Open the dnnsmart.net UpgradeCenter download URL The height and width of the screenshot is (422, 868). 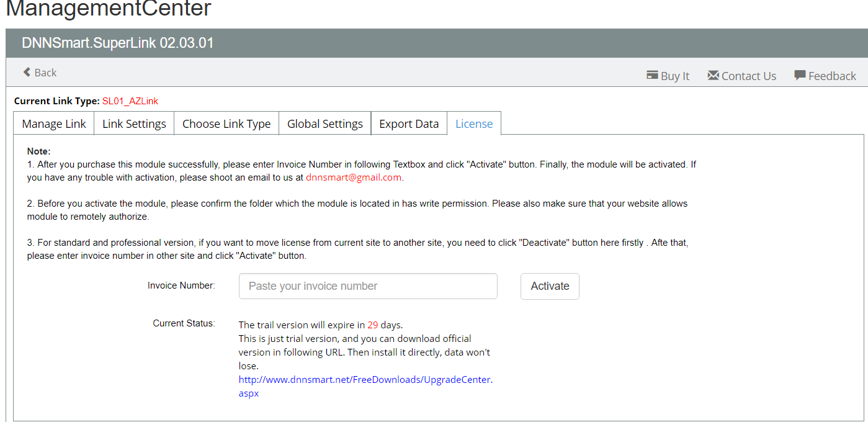click(x=365, y=386)
